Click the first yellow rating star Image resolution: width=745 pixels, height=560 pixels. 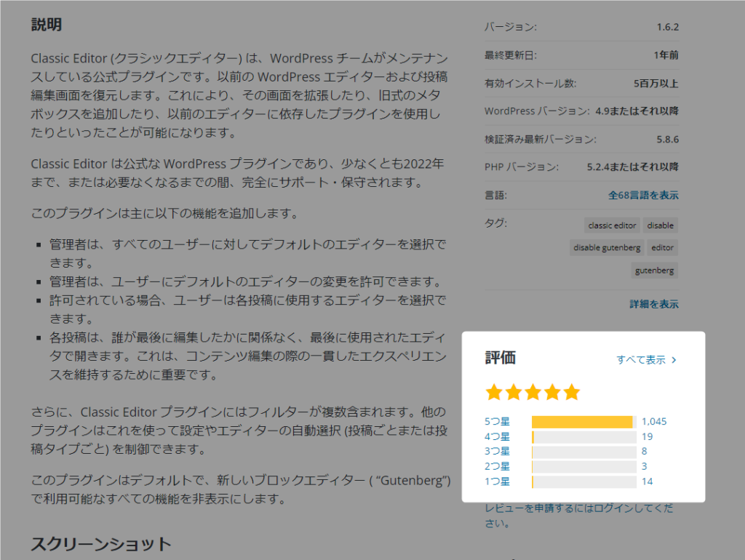point(494,393)
